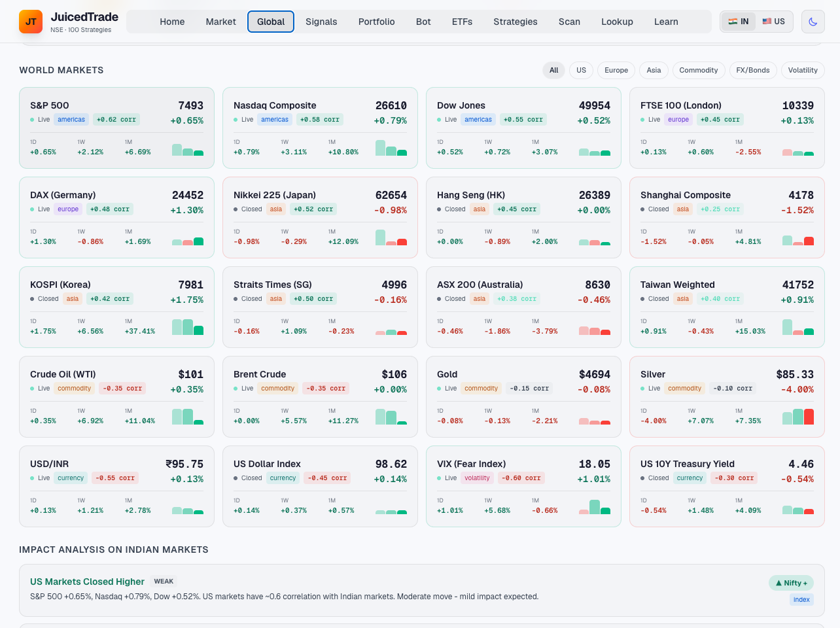This screenshot has width=840, height=628.
Task: Open the Learn tab
Action: pos(666,22)
